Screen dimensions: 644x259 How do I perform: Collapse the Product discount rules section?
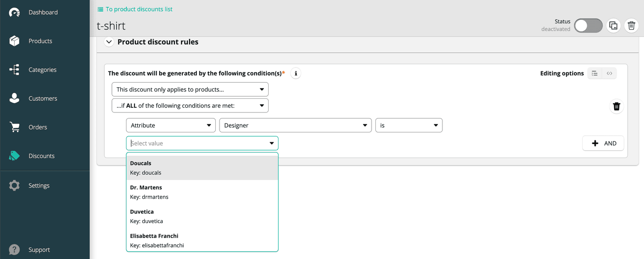[109, 42]
